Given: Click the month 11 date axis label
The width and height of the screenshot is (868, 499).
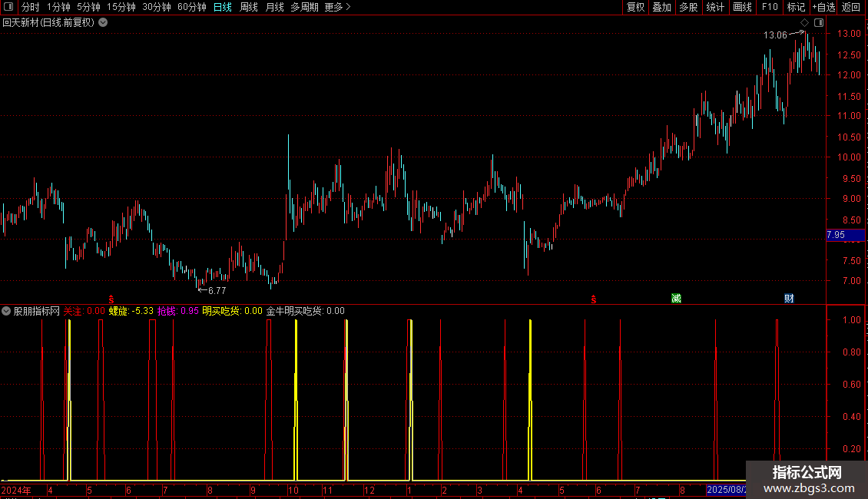Looking at the screenshot, I should (x=327, y=490).
